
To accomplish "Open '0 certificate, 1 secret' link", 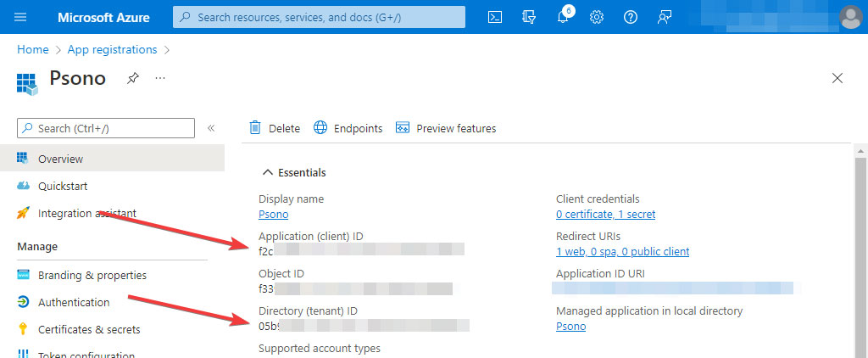I will click(x=605, y=214).
